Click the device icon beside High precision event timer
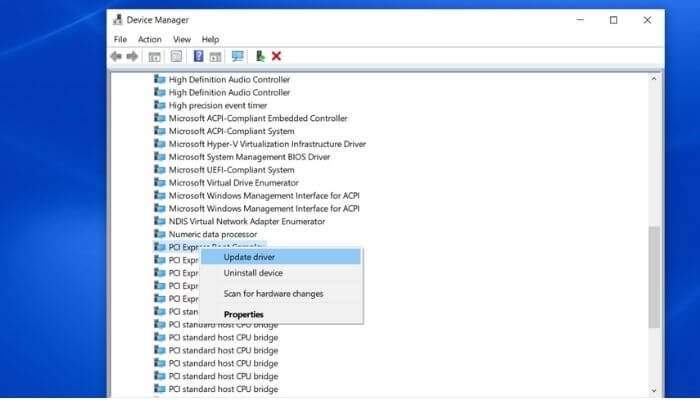 160,105
